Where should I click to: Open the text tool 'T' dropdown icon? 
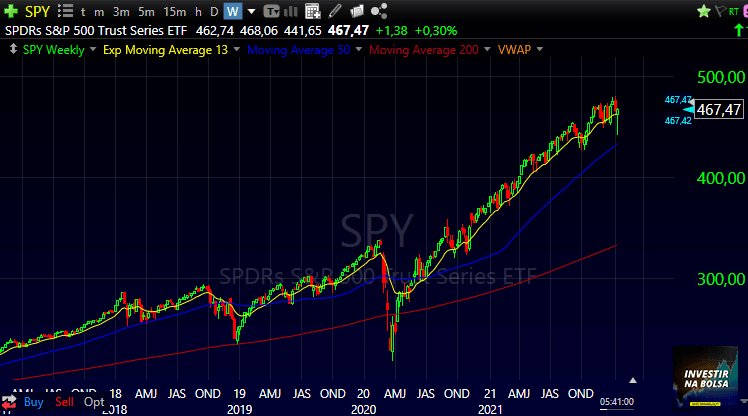pos(271,11)
